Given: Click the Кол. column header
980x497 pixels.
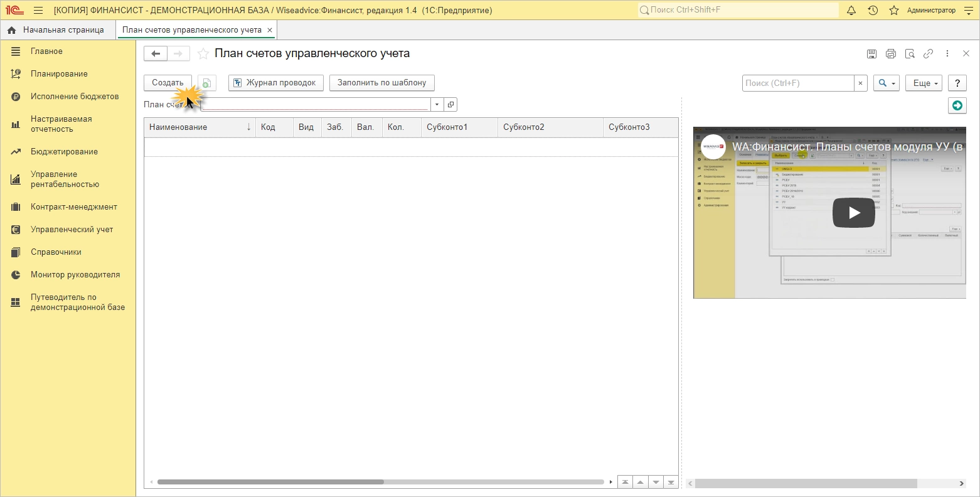Looking at the screenshot, I should point(402,127).
